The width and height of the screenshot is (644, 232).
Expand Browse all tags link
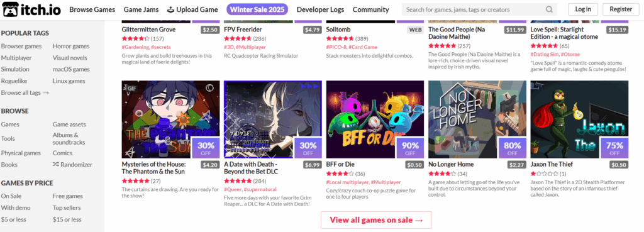[25, 92]
